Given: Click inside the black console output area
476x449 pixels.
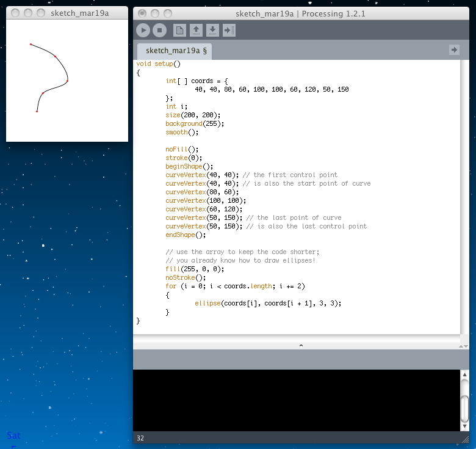Looking at the screenshot, I should pyautogui.click(x=296, y=400).
